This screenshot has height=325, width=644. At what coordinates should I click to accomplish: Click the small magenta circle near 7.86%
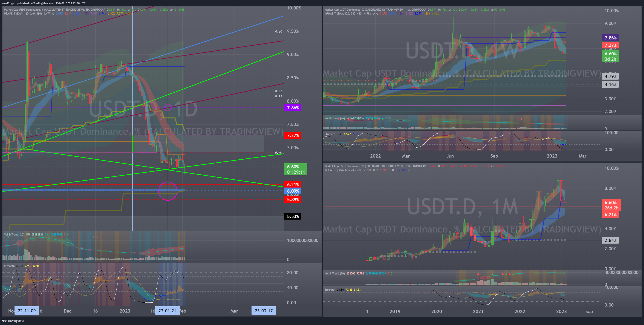pos(168,108)
